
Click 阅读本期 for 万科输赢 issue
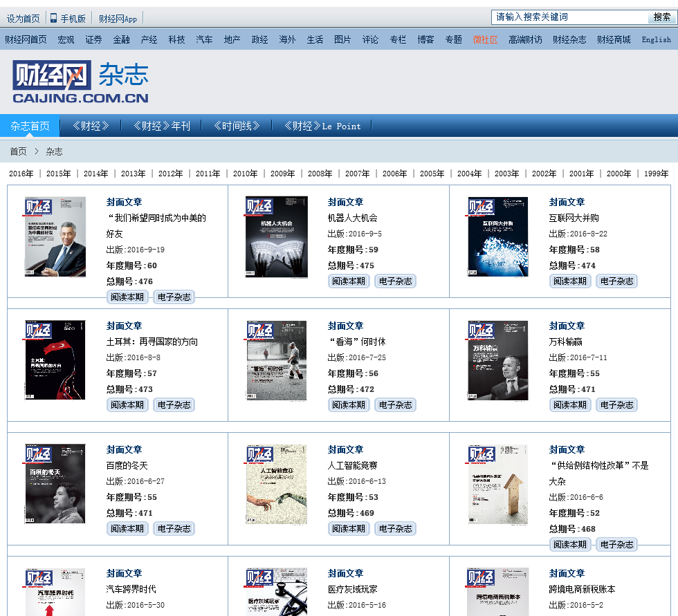tap(570, 404)
